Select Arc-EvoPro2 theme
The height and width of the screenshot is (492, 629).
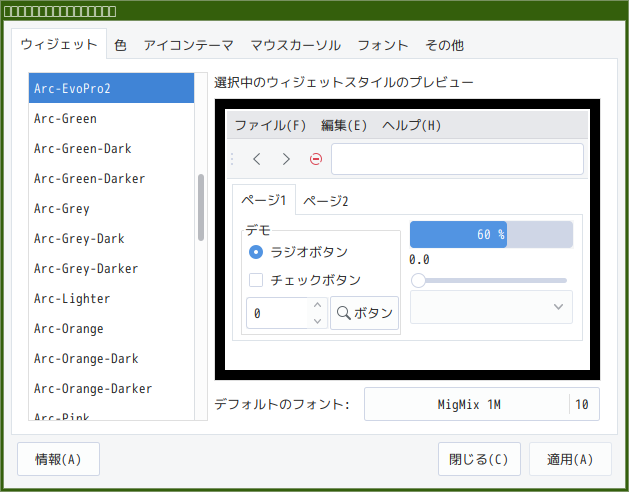pos(112,88)
